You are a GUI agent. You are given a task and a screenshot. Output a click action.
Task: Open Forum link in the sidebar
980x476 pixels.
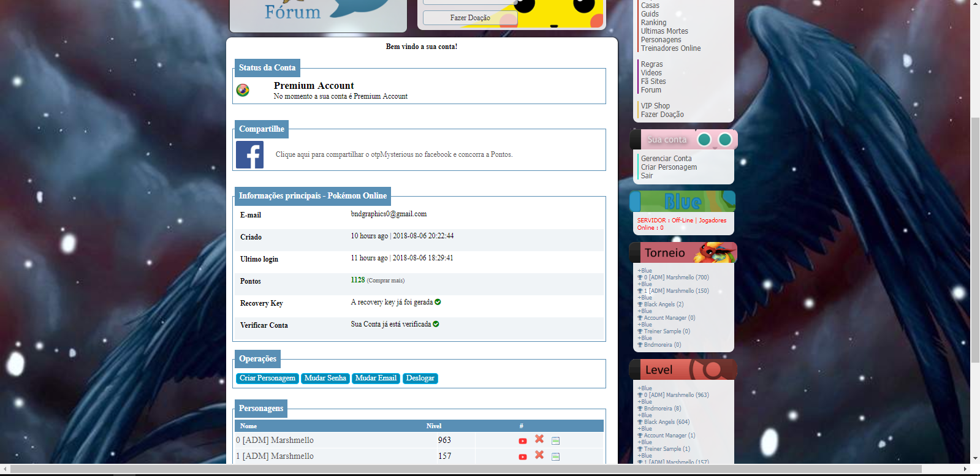tap(651, 90)
